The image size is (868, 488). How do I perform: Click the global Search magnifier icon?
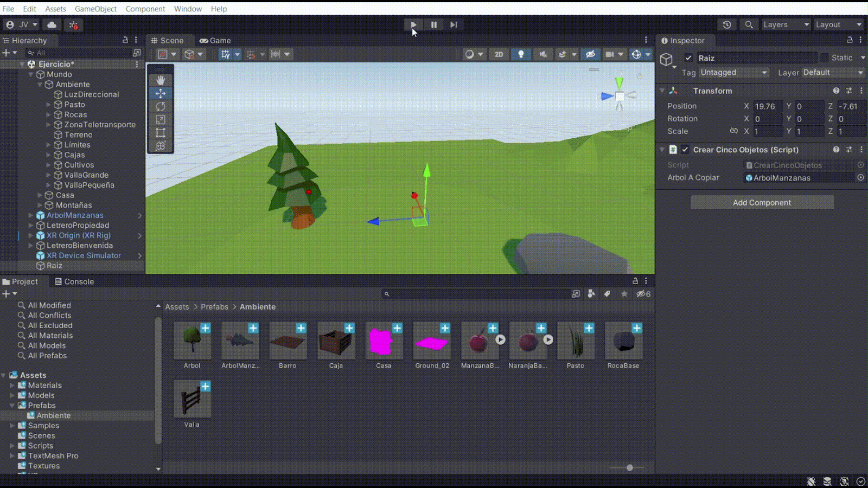pos(749,24)
